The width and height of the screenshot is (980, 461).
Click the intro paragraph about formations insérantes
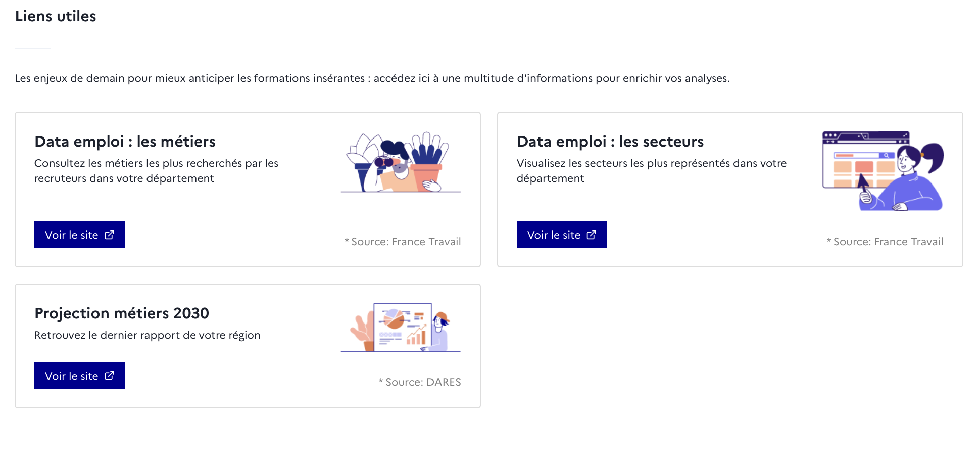pyautogui.click(x=372, y=78)
